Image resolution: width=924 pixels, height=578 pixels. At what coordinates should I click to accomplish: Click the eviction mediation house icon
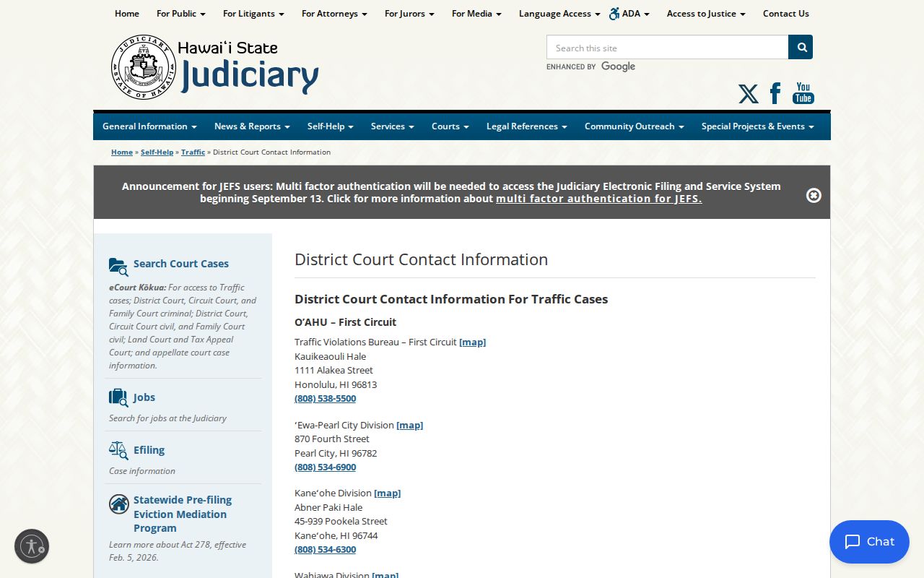coord(119,504)
